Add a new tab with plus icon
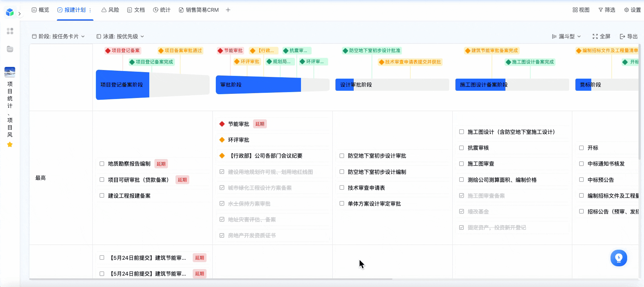Viewport: 644px width, 287px height. tap(228, 10)
